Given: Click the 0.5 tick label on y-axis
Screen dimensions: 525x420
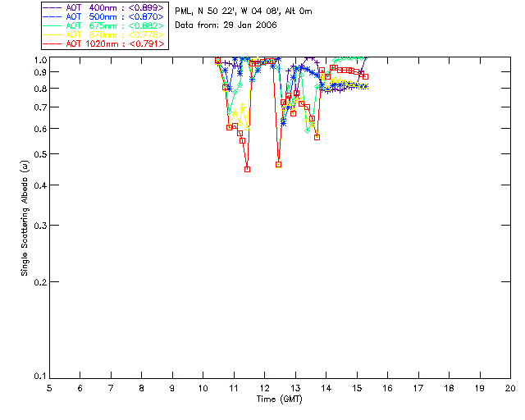Looking at the screenshot, I should click(38, 154).
